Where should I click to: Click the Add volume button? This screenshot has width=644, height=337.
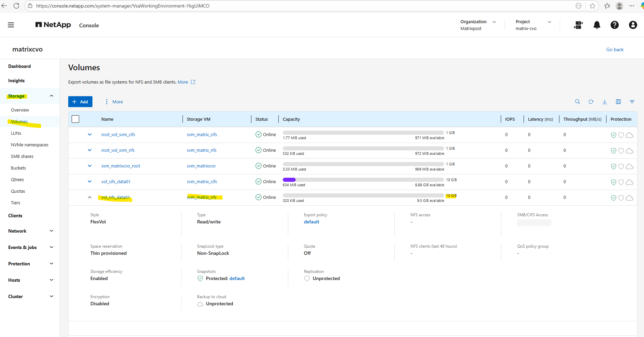(80, 102)
